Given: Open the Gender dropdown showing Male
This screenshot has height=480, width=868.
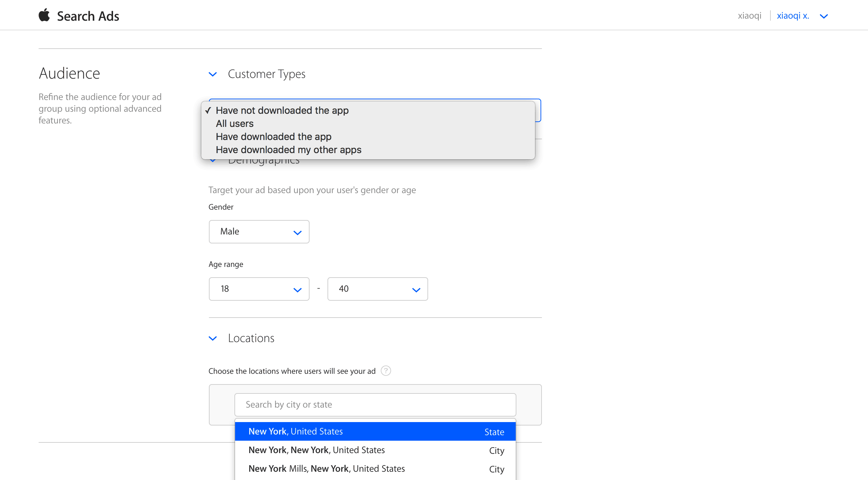Looking at the screenshot, I should click(259, 232).
